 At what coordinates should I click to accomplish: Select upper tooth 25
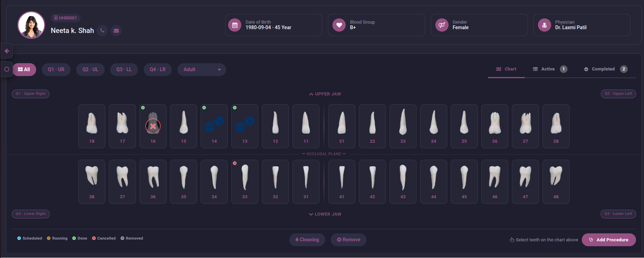click(464, 126)
